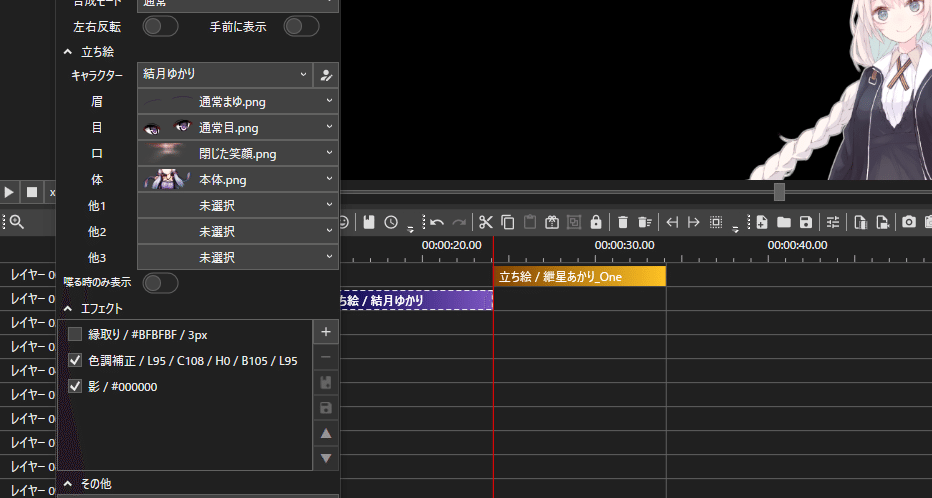Open the 体 dropdown showing 本体.png
This screenshot has height=498, width=932.
tap(238, 179)
